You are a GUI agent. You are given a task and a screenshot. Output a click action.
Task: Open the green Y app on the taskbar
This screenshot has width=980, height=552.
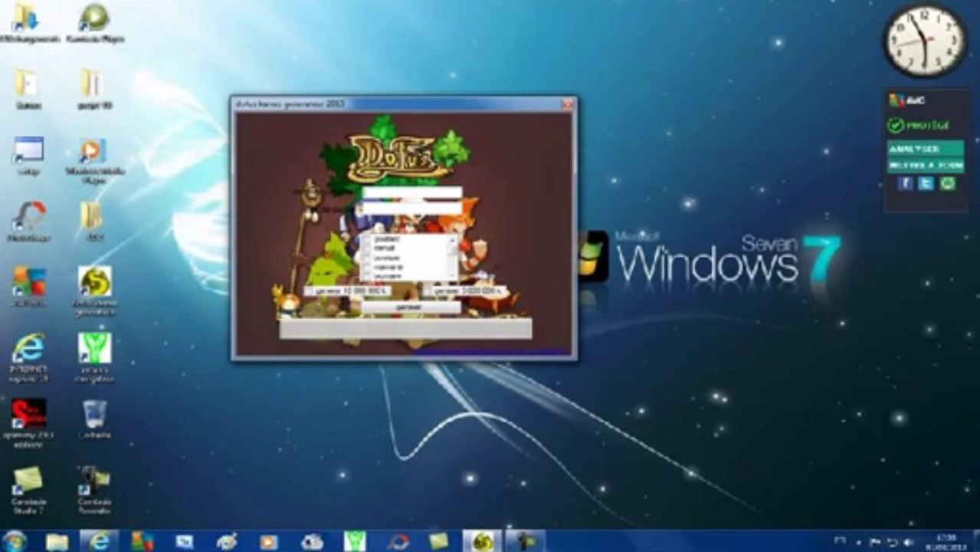pos(354,541)
